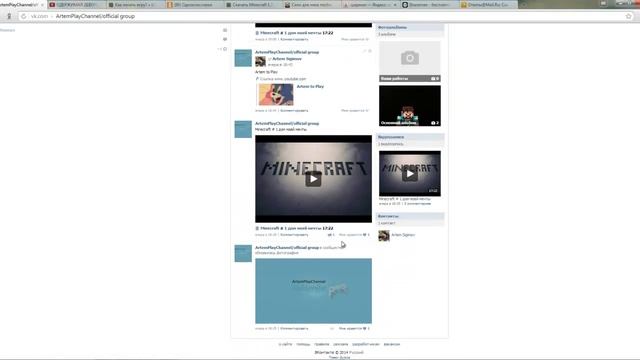The image size is (640, 360).
Task: Open the 'реклама' footer link
Action: pos(340,344)
